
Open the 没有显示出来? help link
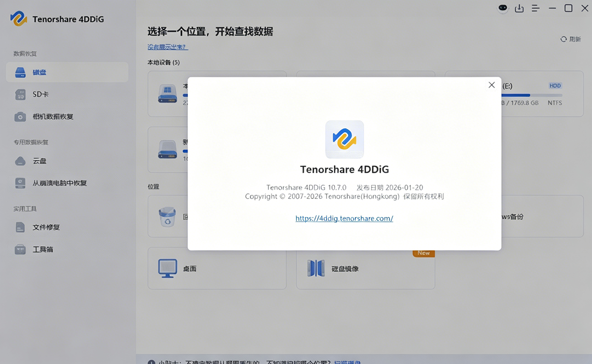pos(168,47)
